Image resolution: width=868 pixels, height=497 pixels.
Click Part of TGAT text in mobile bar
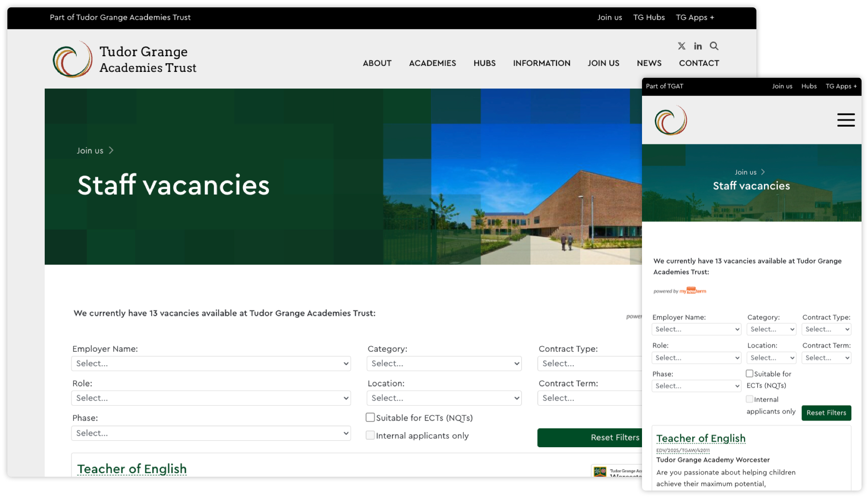664,86
